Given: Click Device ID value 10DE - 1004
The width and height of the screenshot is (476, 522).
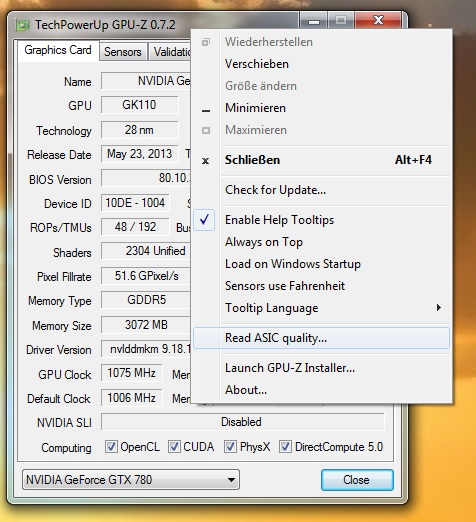Looking at the screenshot, I should pyautogui.click(x=135, y=203).
